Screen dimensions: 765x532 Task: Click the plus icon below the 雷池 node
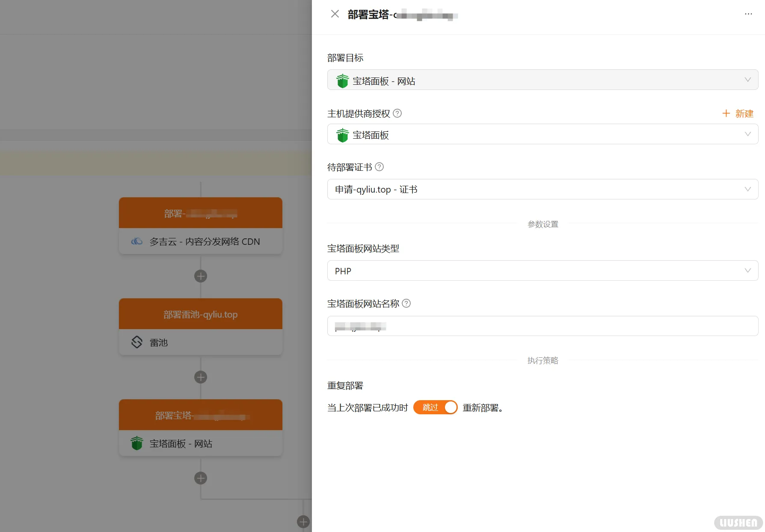(200, 377)
